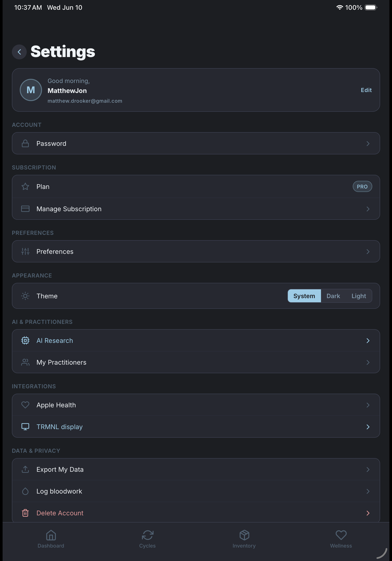
Task: Click the Theme row label
Action: [x=47, y=296]
